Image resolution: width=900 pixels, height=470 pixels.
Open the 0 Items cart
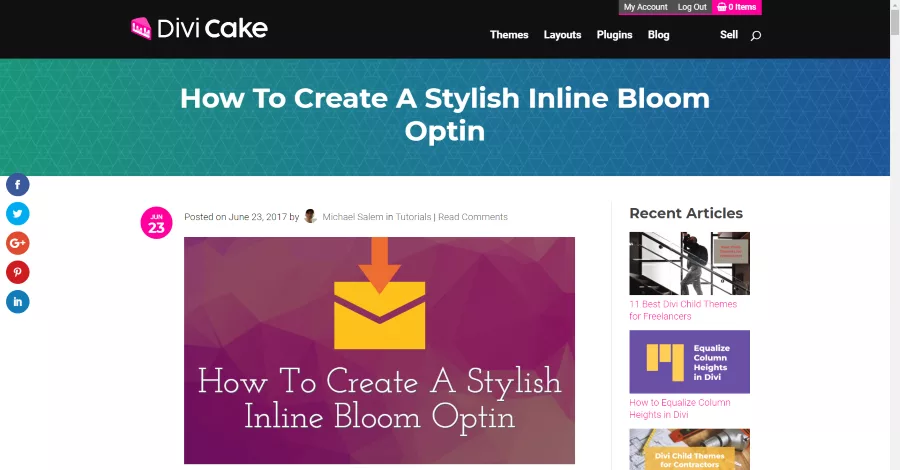tap(736, 7)
